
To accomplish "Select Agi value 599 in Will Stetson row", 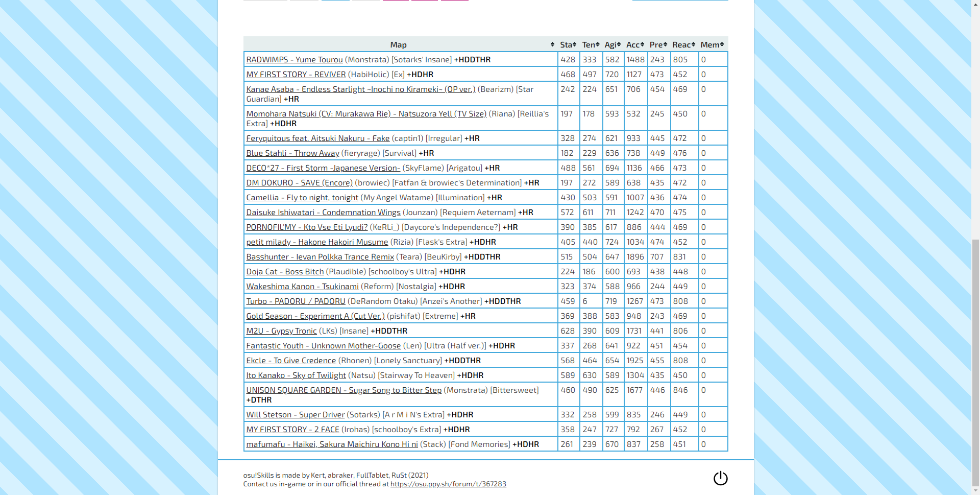I will click(612, 415).
